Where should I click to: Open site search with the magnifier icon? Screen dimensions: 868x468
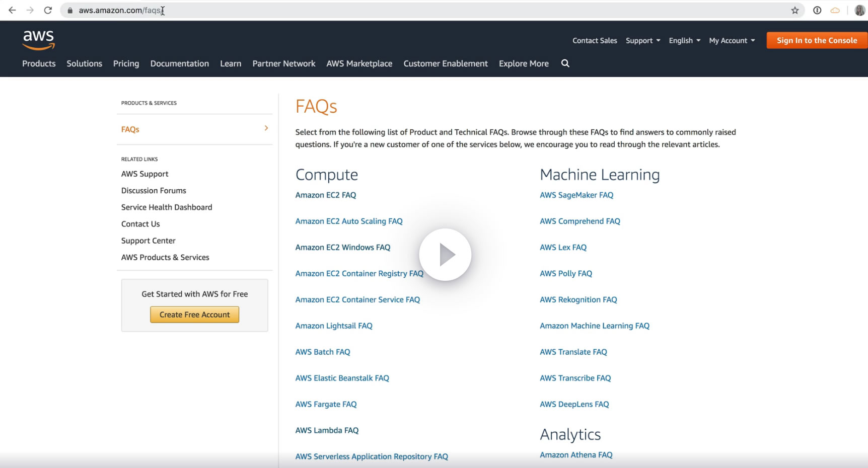[565, 63]
